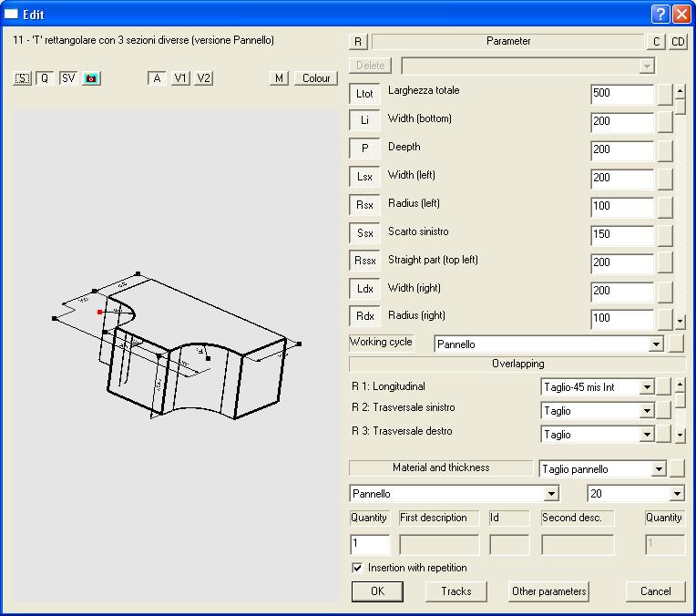Toggle the S view button

point(23,78)
